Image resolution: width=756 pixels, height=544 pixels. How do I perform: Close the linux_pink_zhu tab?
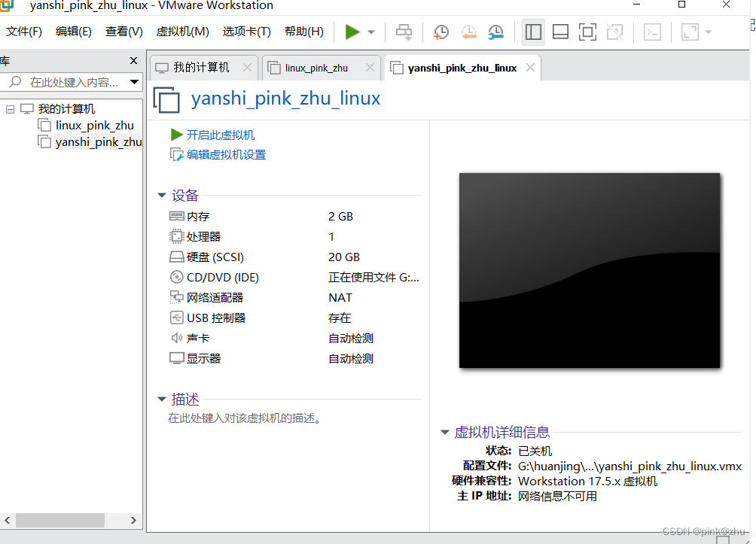(x=370, y=68)
